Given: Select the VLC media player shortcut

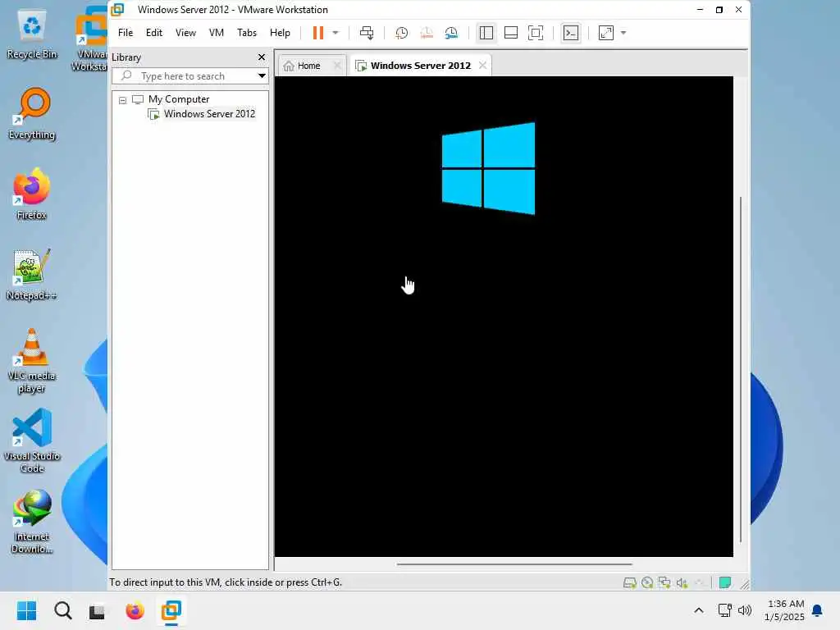Looking at the screenshot, I should pos(32,361).
